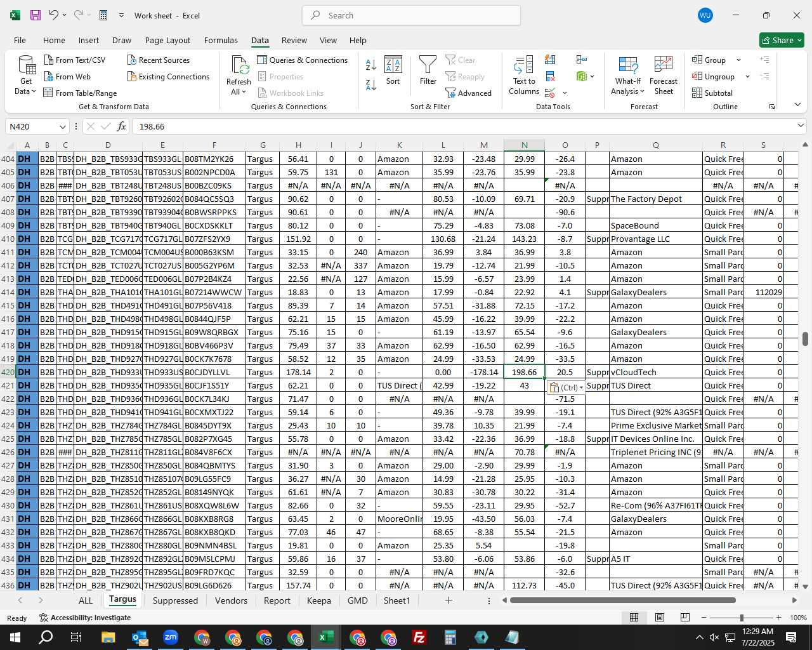The image size is (812, 650).
Task: Switch to Page Break Preview
Action: (x=684, y=618)
